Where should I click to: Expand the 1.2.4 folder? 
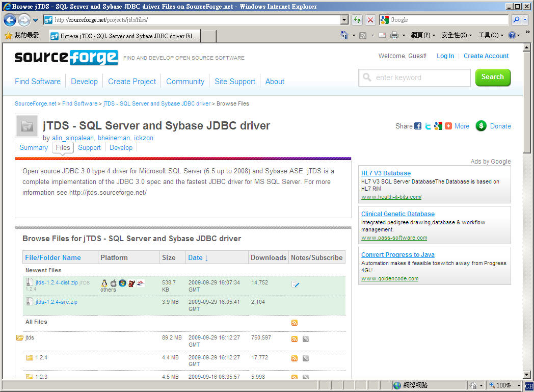(x=30, y=358)
